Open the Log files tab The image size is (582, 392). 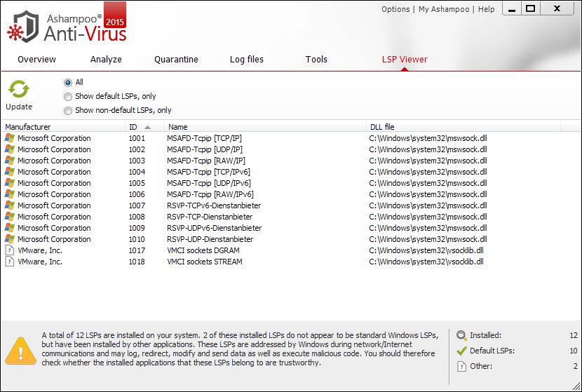[247, 60]
